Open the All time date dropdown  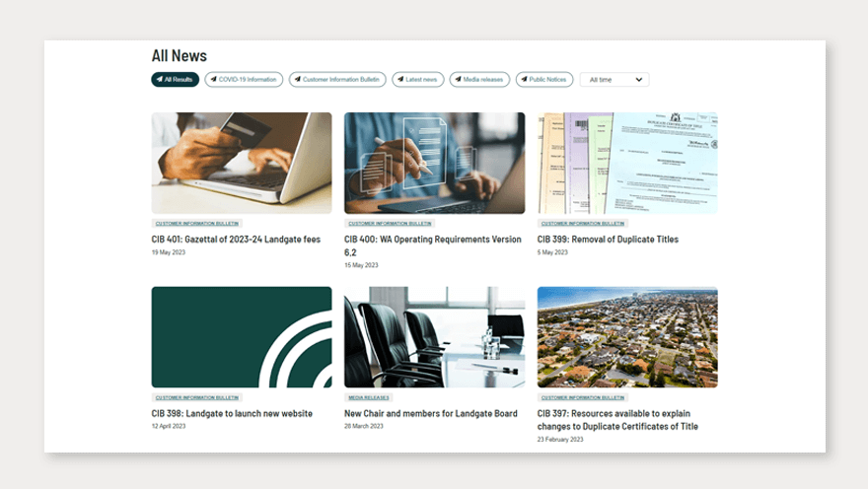(614, 80)
